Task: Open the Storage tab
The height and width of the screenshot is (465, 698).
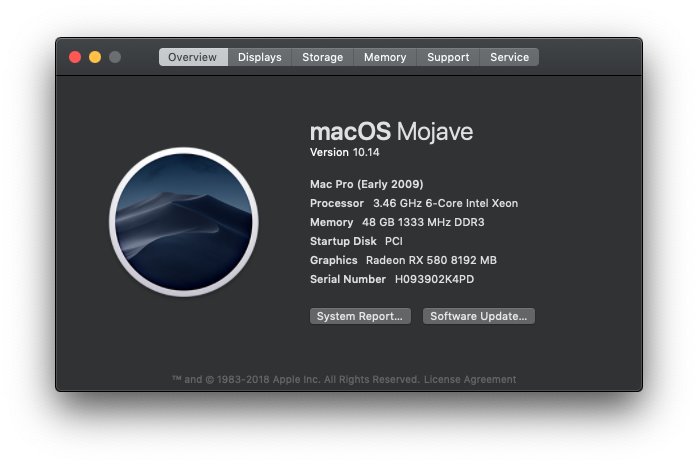Action: tap(322, 57)
